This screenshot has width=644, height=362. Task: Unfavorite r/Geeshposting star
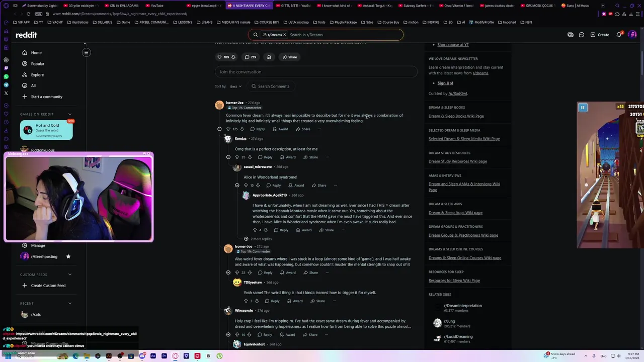[x=68, y=256]
